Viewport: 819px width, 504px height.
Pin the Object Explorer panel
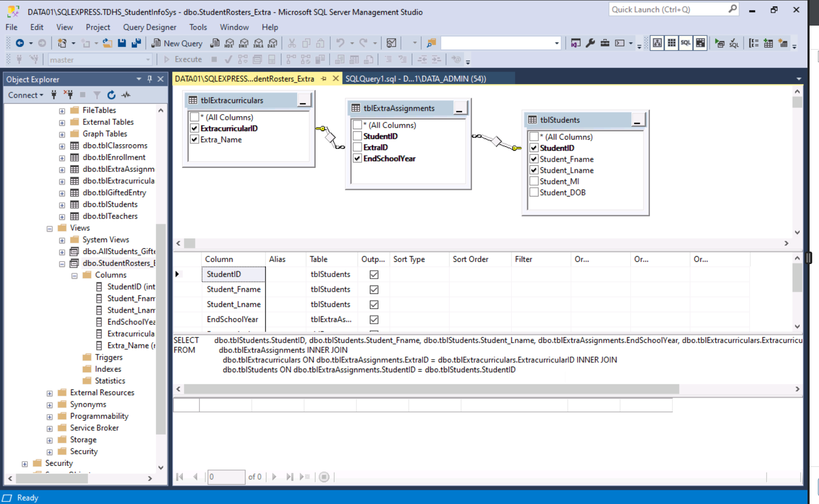150,79
